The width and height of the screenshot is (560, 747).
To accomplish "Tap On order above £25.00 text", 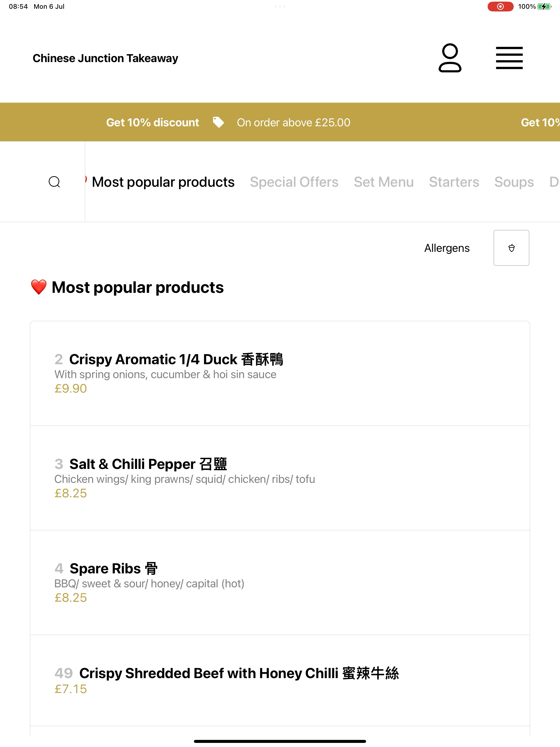I will (x=293, y=122).
